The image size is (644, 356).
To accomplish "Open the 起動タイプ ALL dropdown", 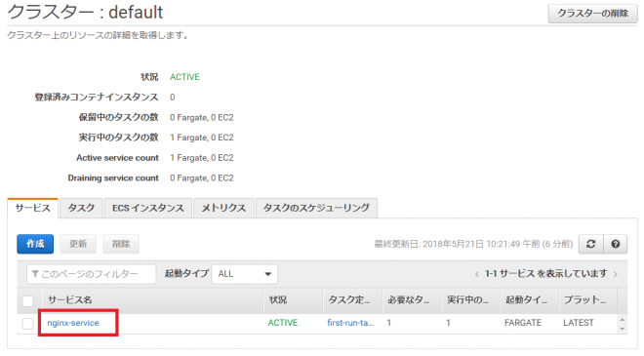I will pos(244,274).
